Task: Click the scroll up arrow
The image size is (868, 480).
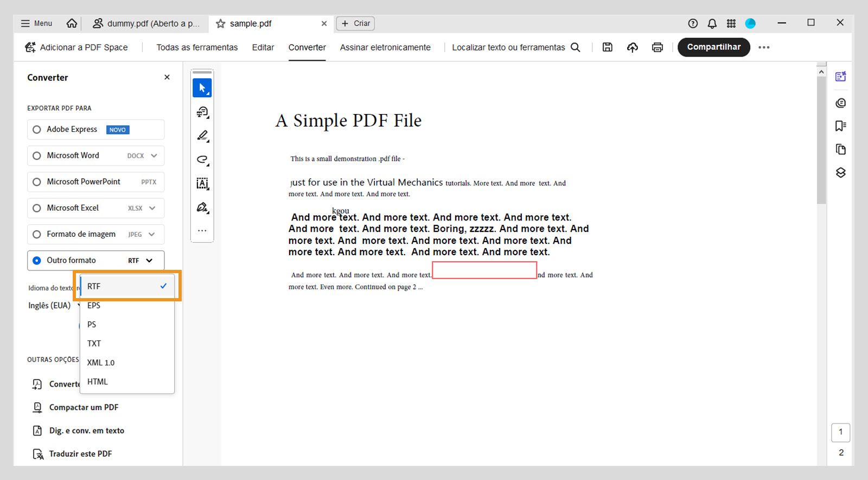Action: (821, 71)
